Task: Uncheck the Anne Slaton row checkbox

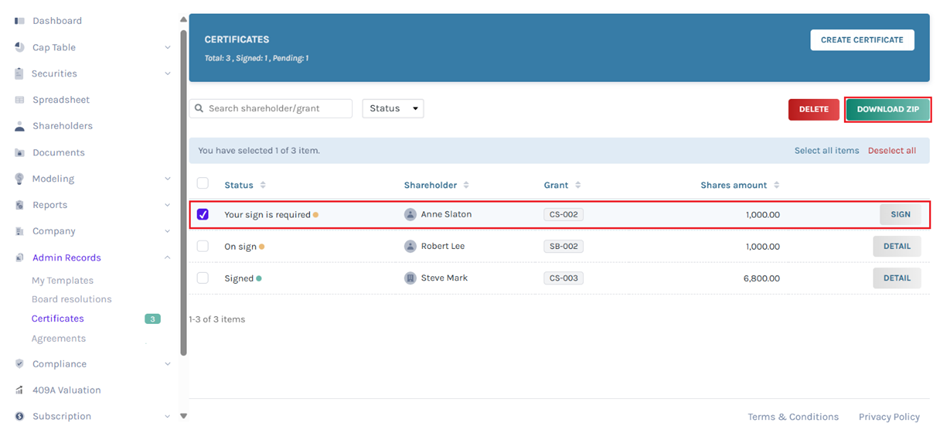Action: [x=203, y=214]
